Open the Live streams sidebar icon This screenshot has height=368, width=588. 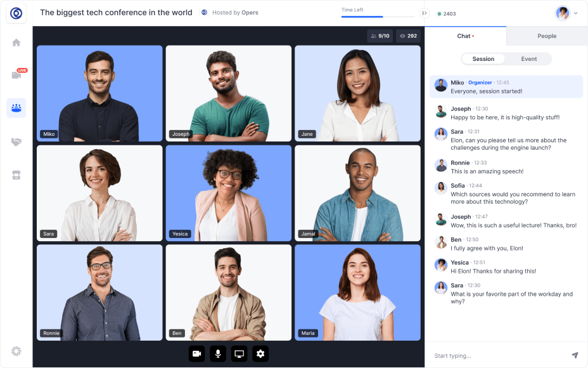tap(16, 74)
